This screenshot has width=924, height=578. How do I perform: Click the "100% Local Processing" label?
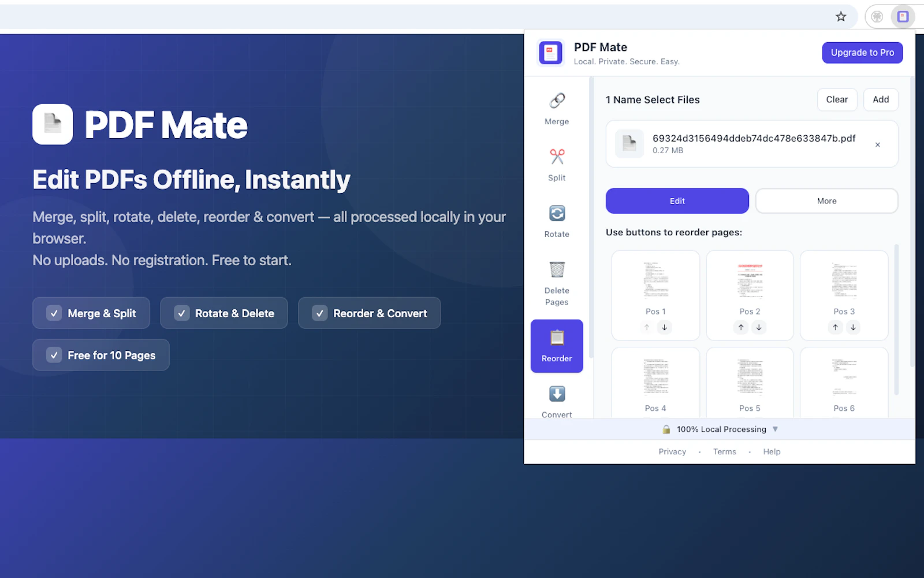pos(722,429)
